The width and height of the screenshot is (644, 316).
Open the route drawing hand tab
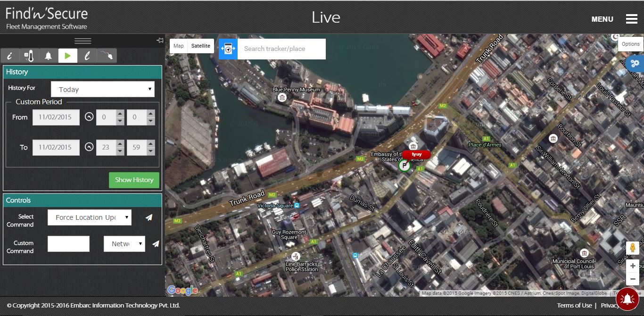pyautogui.click(x=107, y=56)
